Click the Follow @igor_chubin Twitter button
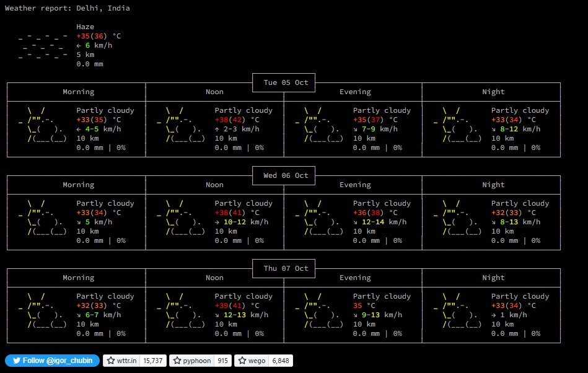 (x=52, y=361)
